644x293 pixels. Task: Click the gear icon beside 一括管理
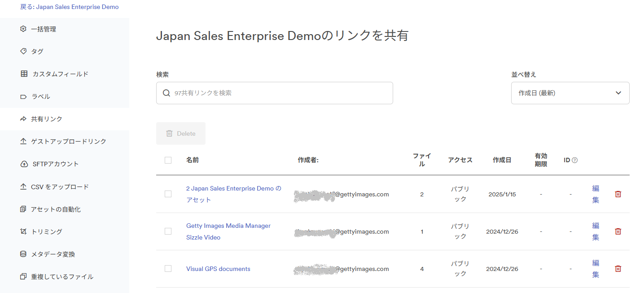[23, 29]
